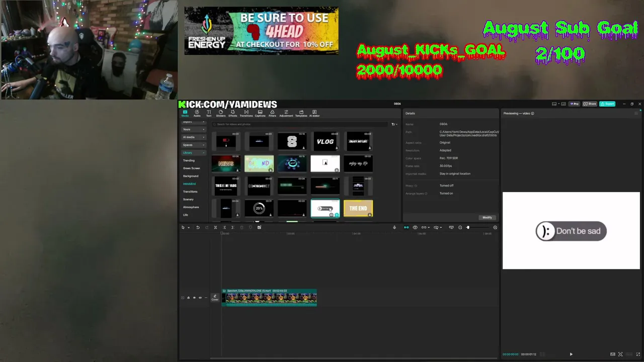Switch to the Transitions tab
The image size is (644, 362).
(246, 114)
